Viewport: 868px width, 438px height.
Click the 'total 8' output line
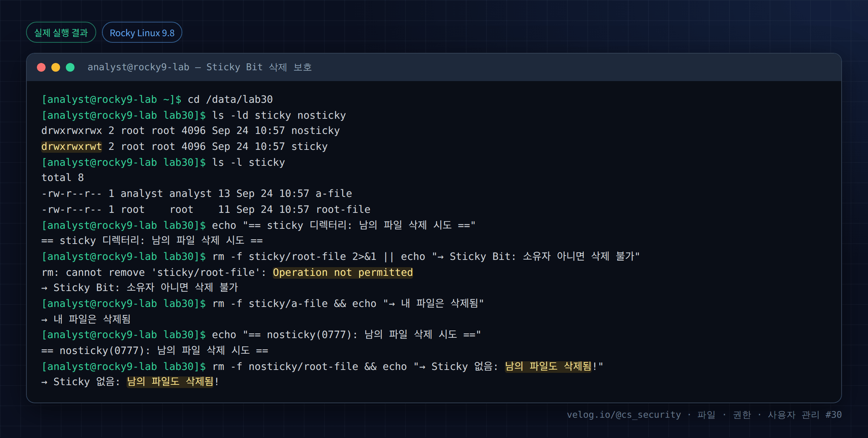pyautogui.click(x=63, y=178)
